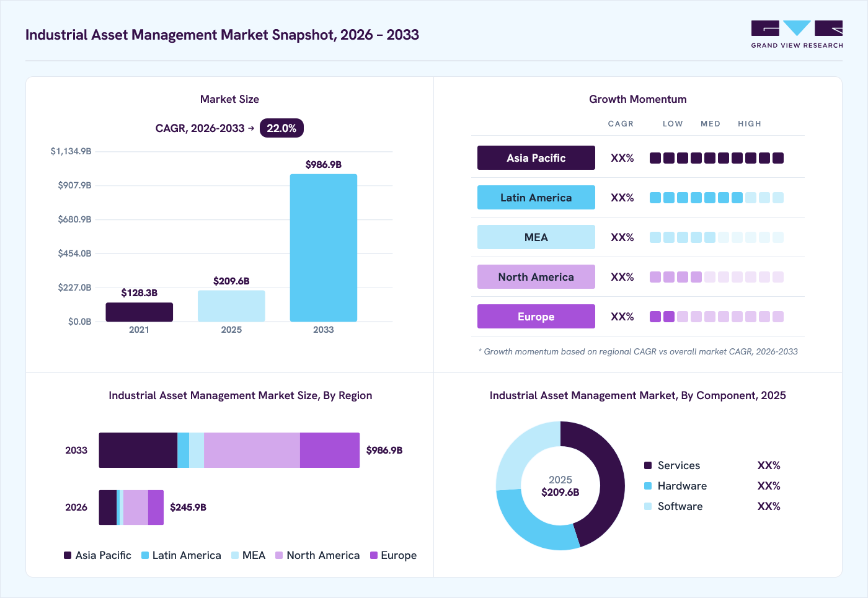
Task: Click the Market Size heading
Action: pyautogui.click(x=229, y=99)
